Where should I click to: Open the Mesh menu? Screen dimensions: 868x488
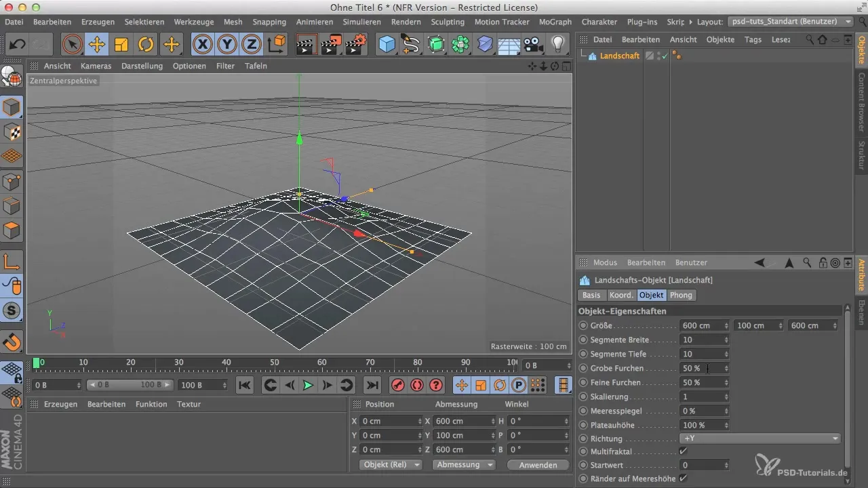(x=233, y=22)
